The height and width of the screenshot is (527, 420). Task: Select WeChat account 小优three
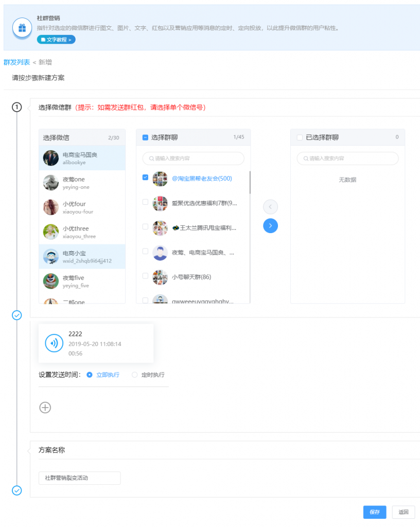82,232
